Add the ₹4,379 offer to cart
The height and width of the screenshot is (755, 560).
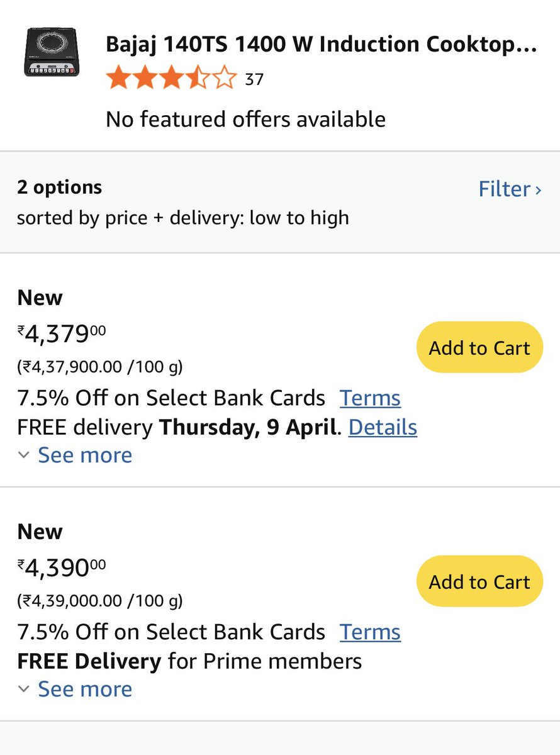point(479,348)
